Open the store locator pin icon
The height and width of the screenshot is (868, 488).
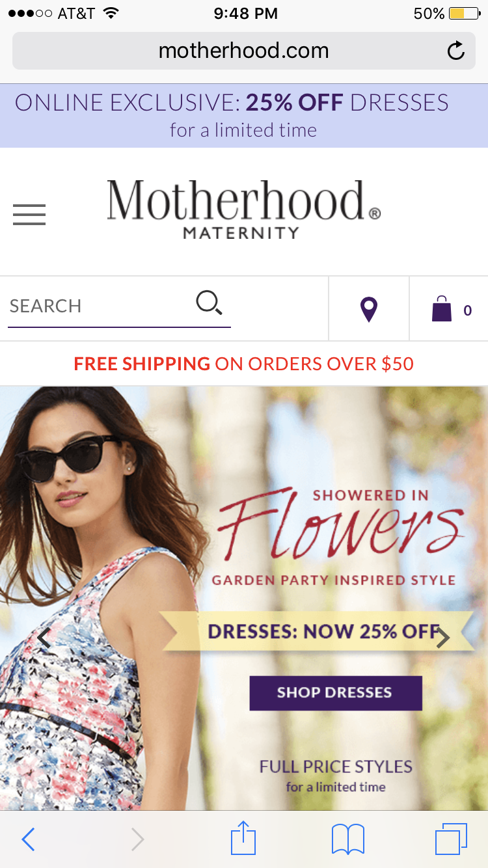point(369,309)
